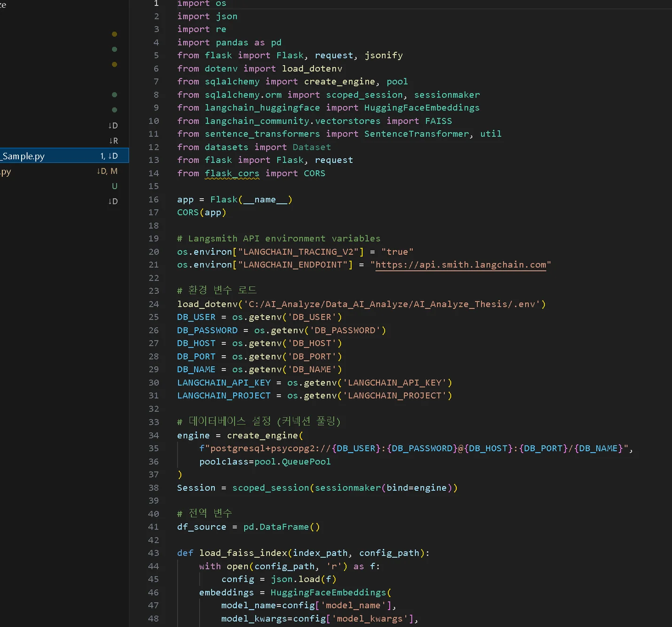The image size is (672, 627).
Task: Click line number 34 in the gutter
Action: (154, 435)
